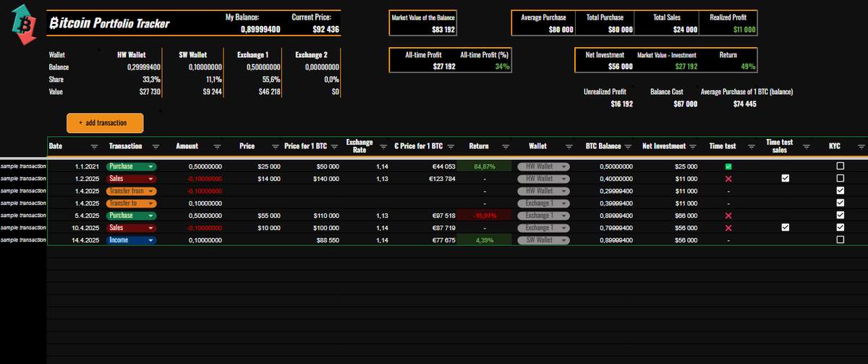Screen dimensions: 868x364
Task: Select the Net Investment cell $66 000
Action: [x=685, y=216]
